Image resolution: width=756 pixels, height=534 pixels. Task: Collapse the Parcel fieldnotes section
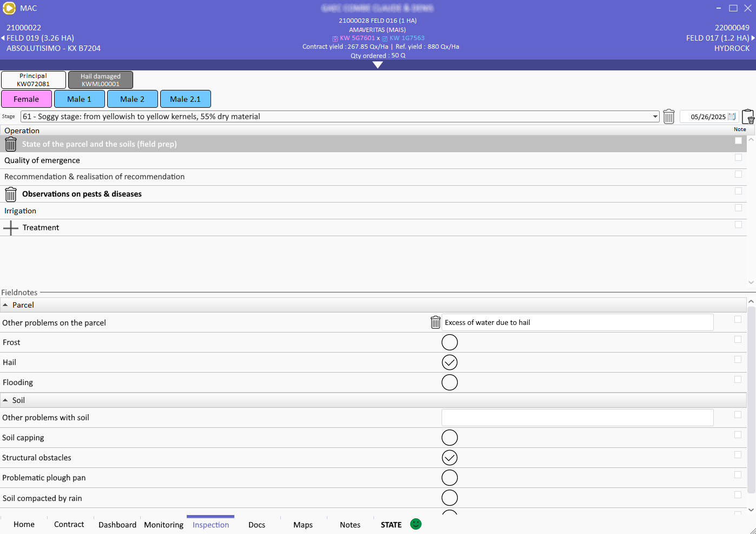5,305
